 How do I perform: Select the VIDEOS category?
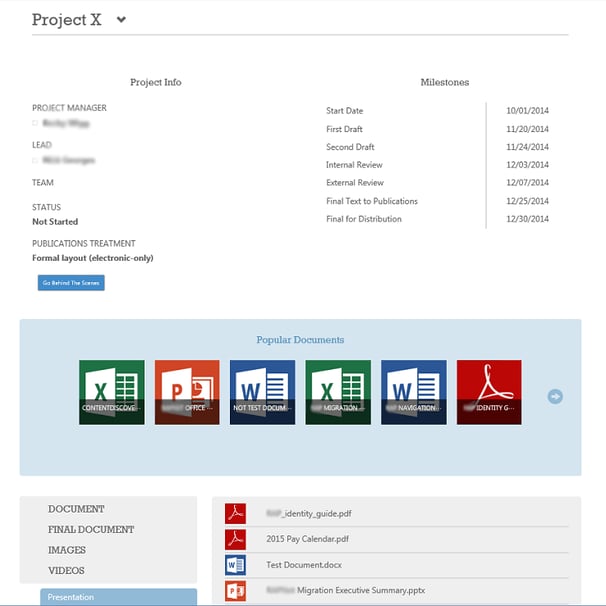click(x=66, y=570)
